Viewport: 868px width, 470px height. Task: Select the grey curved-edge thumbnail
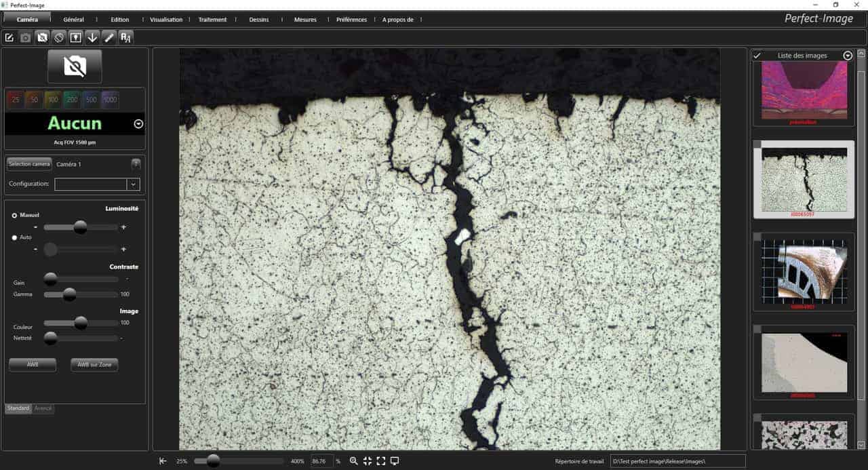pos(804,362)
